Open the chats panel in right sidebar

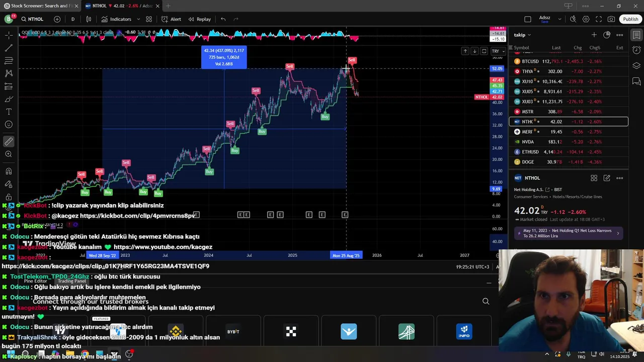(636, 81)
